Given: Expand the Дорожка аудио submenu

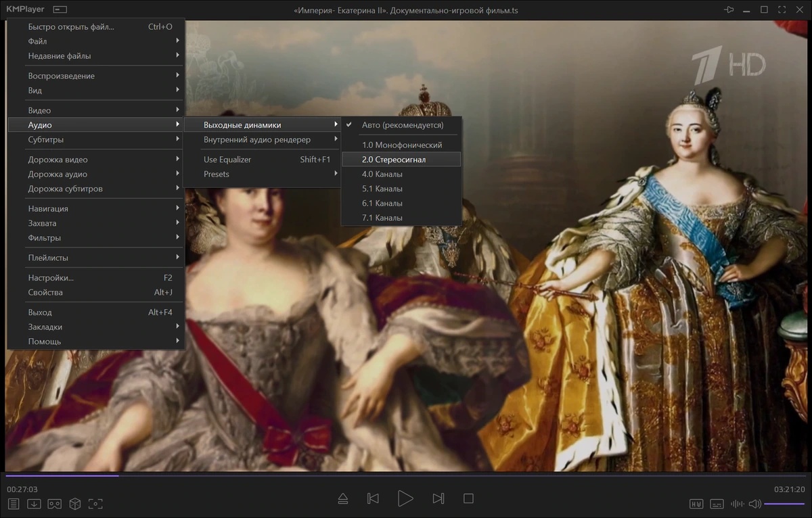Looking at the screenshot, I should [95, 174].
